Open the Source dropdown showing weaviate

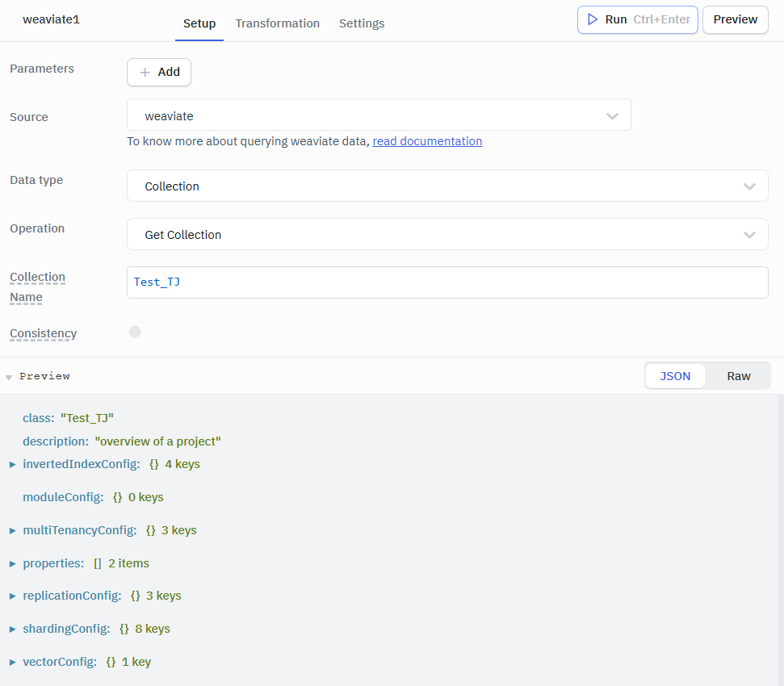click(x=379, y=115)
